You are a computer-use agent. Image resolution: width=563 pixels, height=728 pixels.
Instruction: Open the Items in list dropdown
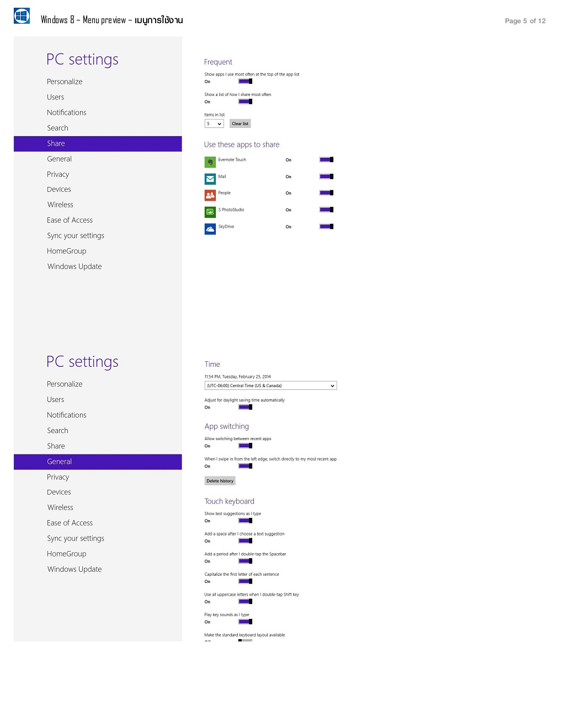pos(214,124)
